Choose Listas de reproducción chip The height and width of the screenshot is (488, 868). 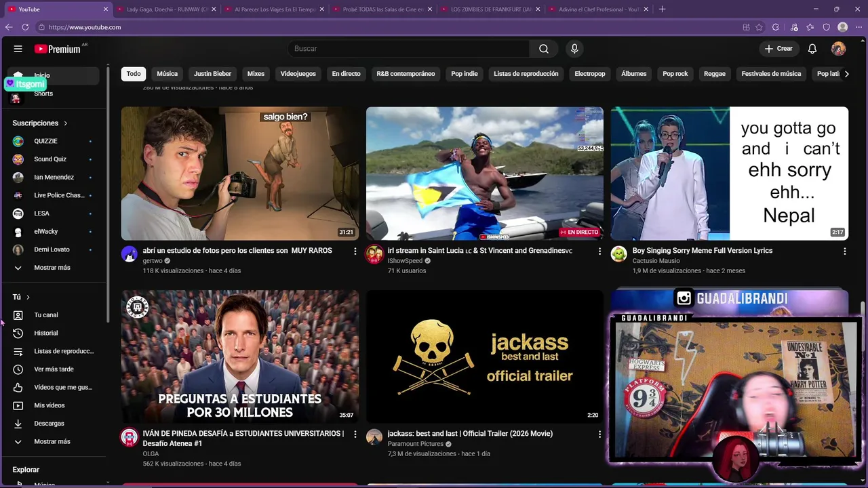pyautogui.click(x=526, y=74)
